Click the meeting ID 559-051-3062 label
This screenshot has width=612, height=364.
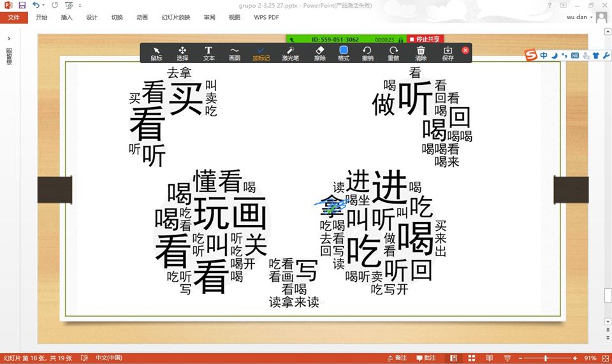click(335, 40)
